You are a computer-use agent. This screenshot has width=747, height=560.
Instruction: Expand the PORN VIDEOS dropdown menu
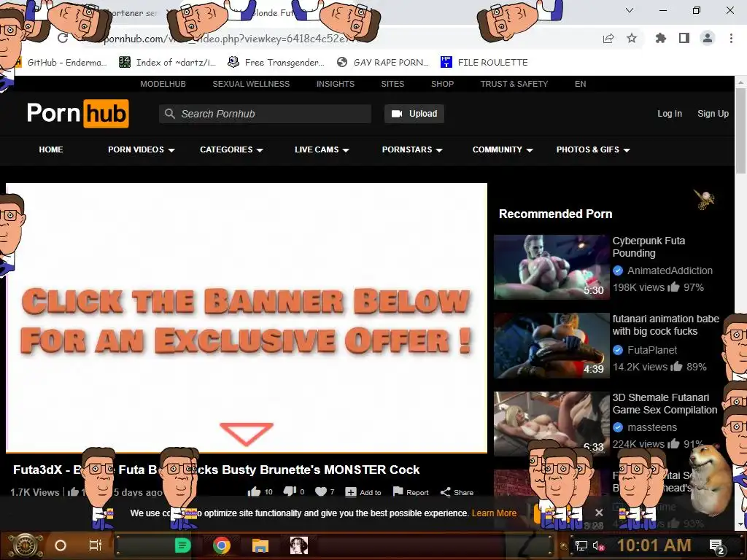coord(142,149)
